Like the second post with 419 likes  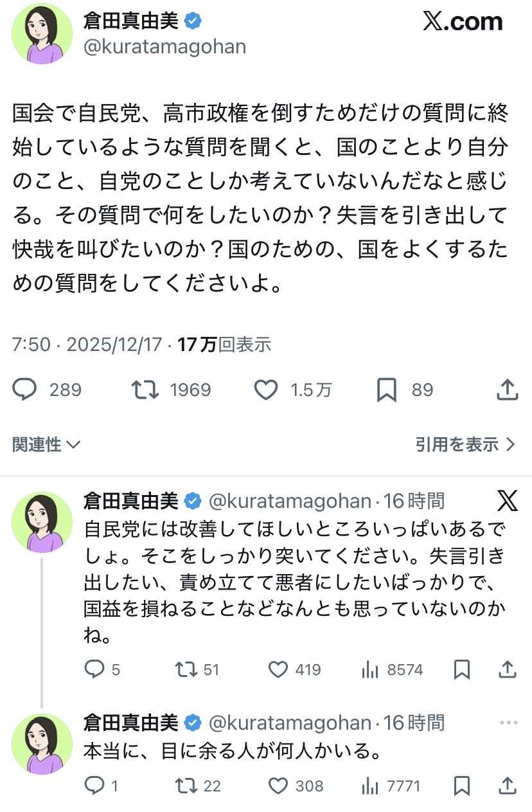(x=278, y=670)
